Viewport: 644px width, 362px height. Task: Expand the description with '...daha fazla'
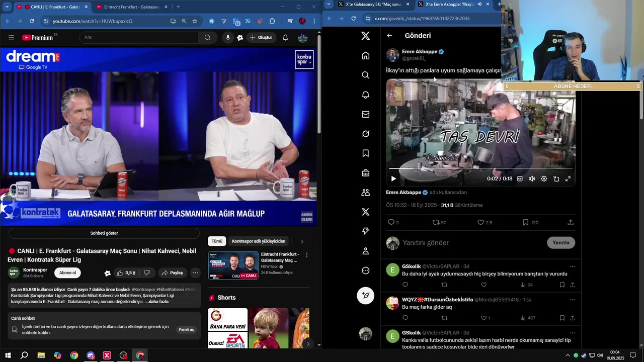157,302
